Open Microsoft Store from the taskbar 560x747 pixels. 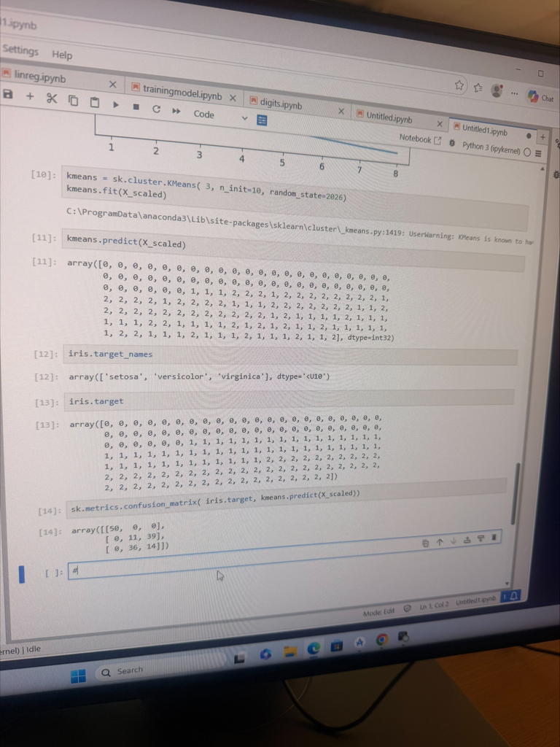click(x=337, y=646)
